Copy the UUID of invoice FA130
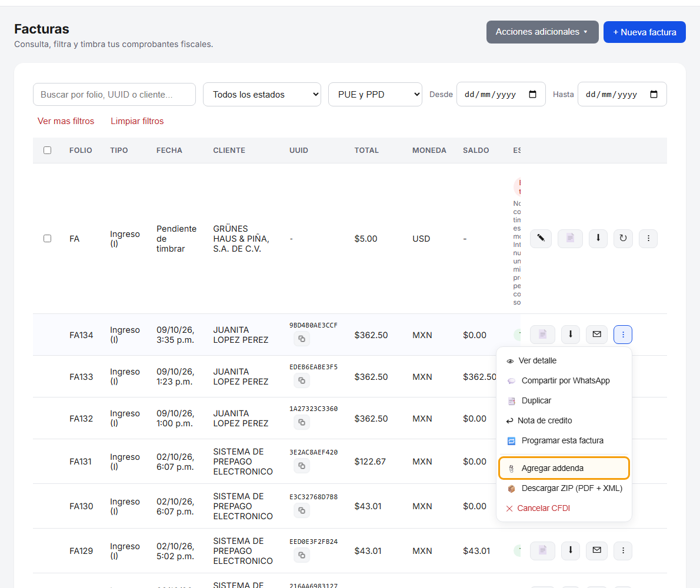This screenshot has width=700, height=588. click(302, 510)
